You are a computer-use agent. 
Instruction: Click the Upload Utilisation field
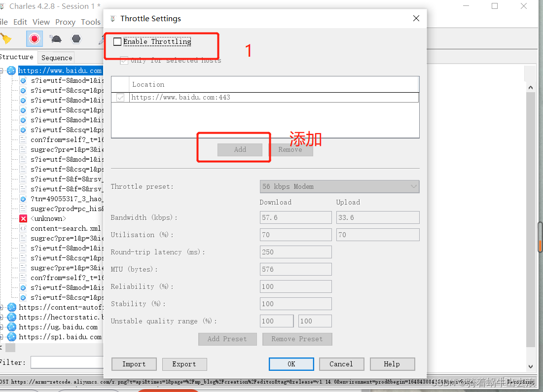(378, 235)
